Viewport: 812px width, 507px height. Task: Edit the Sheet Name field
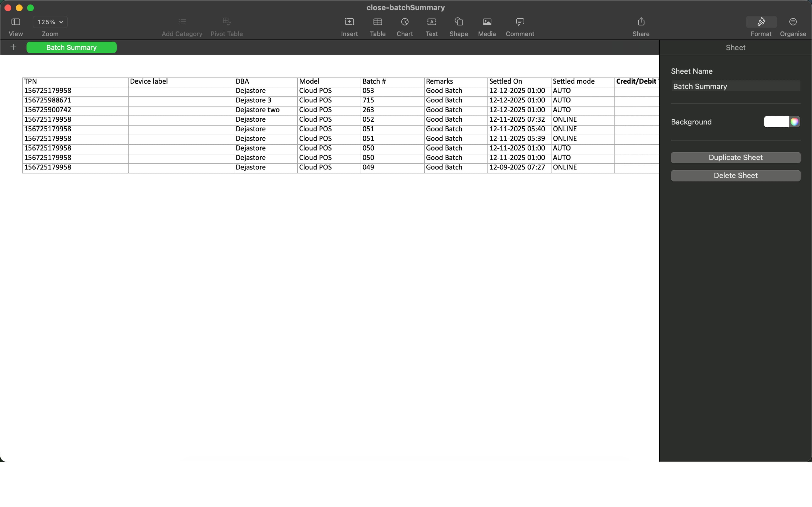pyautogui.click(x=735, y=86)
